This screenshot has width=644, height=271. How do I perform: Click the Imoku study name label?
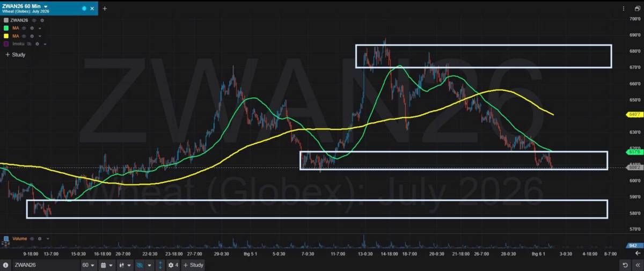(18, 44)
